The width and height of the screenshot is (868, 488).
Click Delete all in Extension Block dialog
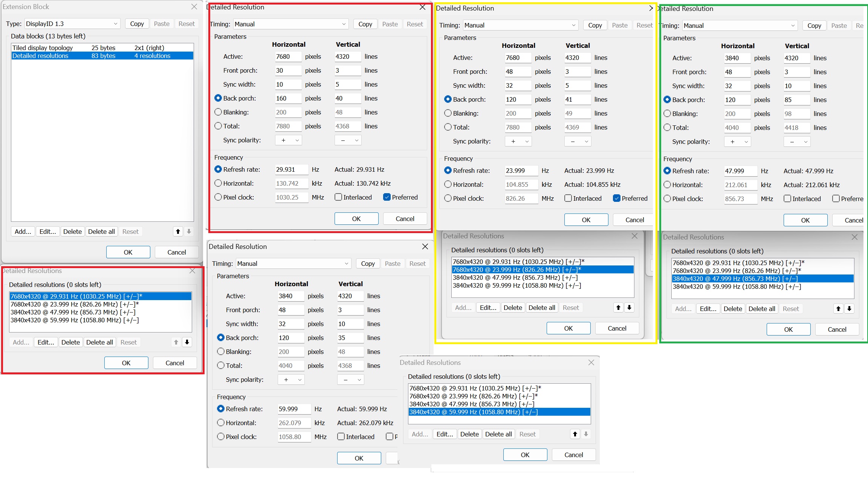[101, 232]
